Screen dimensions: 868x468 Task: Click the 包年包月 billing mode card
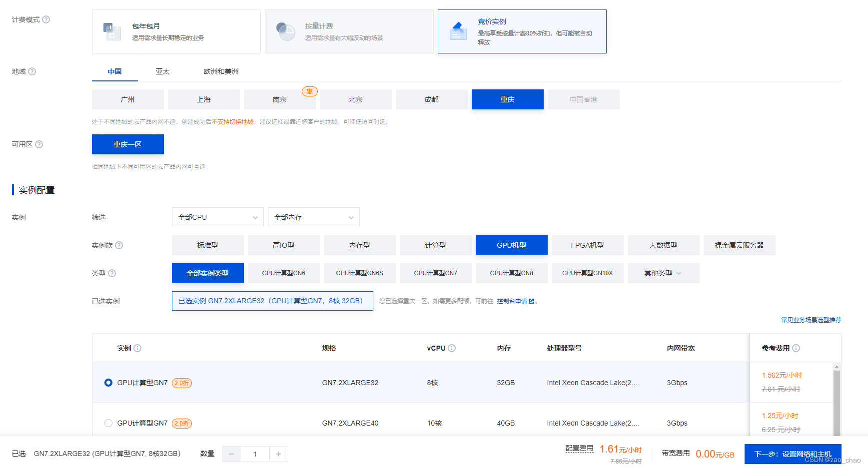click(176, 31)
